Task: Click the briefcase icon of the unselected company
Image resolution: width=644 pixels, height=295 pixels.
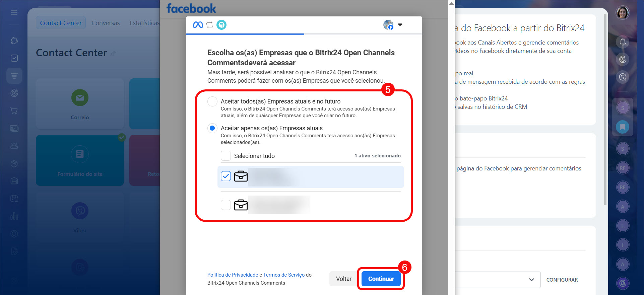Action: [241, 205]
